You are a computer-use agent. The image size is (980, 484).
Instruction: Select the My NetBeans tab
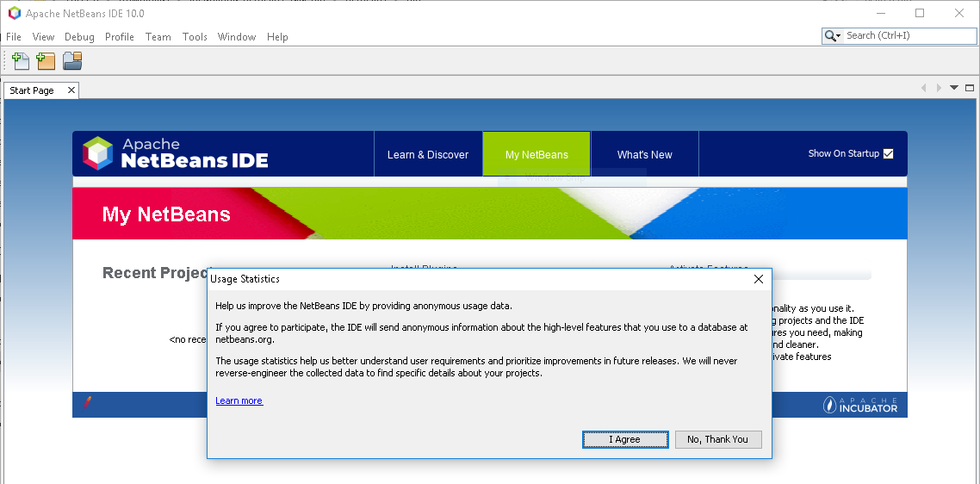[x=537, y=154]
